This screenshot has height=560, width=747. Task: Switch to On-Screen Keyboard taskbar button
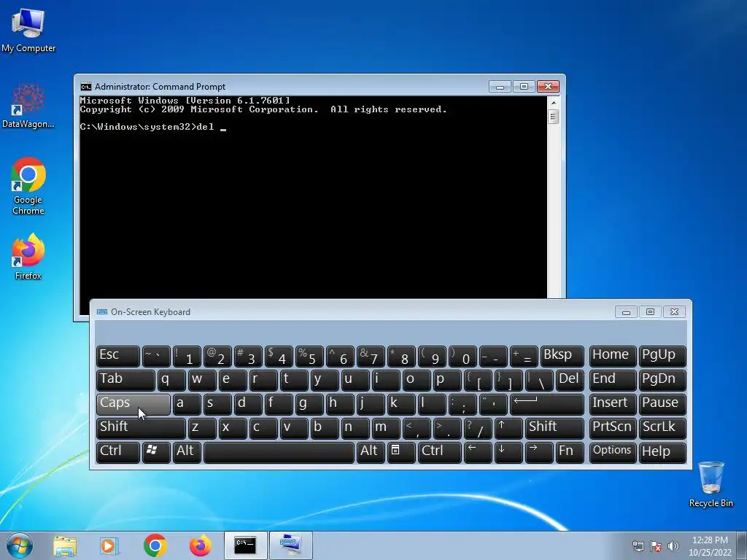point(290,545)
